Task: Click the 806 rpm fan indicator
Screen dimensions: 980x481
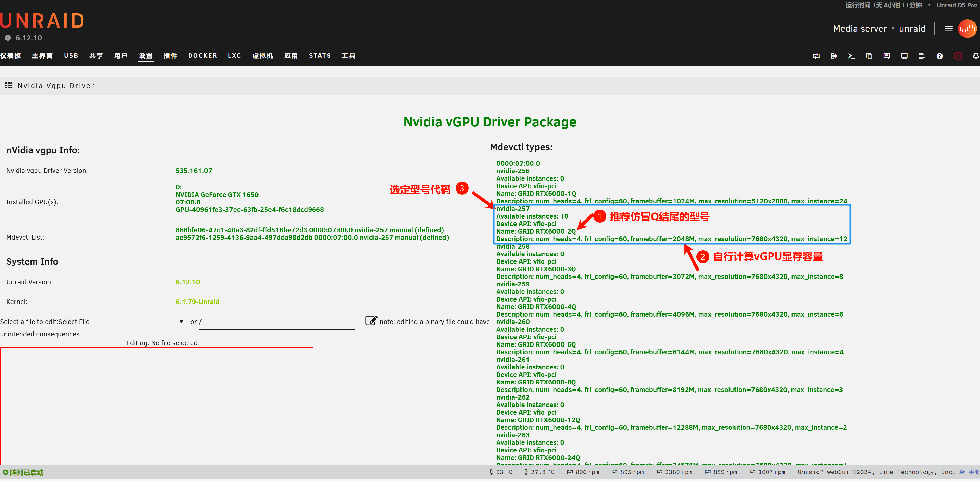Action: click(583, 472)
